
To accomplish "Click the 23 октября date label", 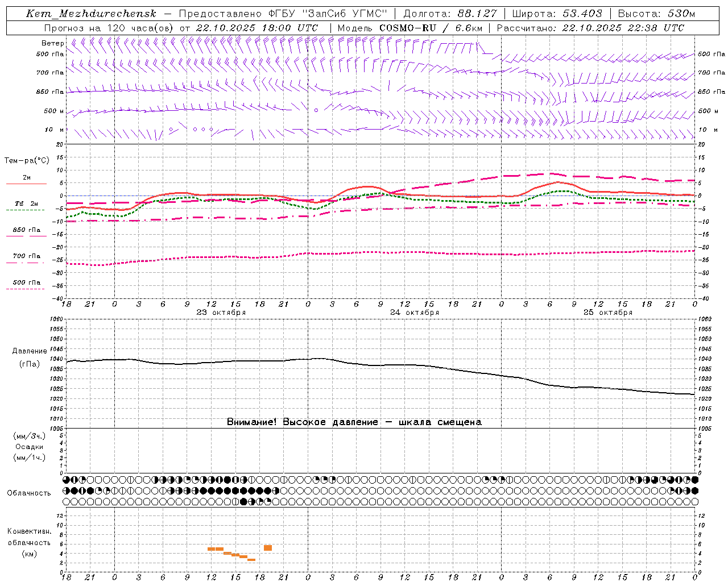I will 221,313.
